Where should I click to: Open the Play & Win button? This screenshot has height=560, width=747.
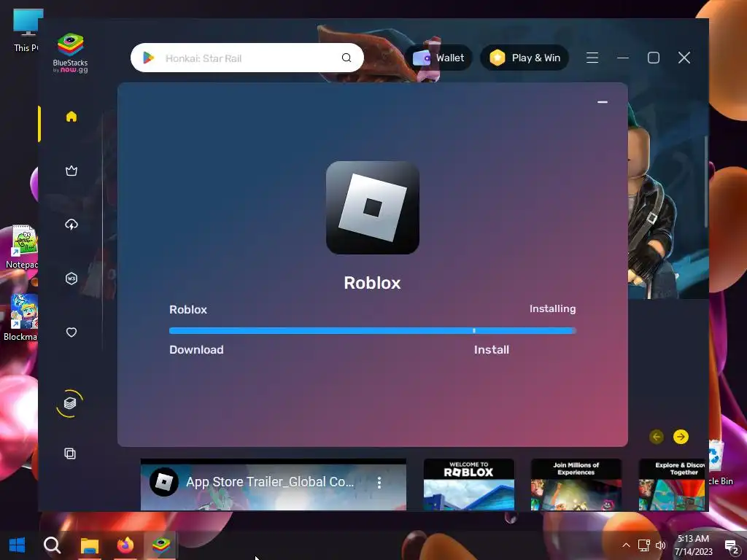point(525,58)
